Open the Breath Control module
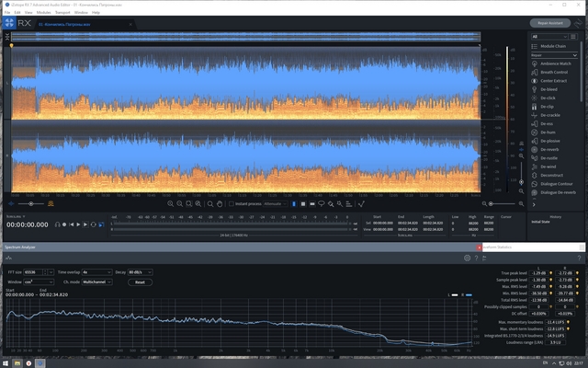 553,72
